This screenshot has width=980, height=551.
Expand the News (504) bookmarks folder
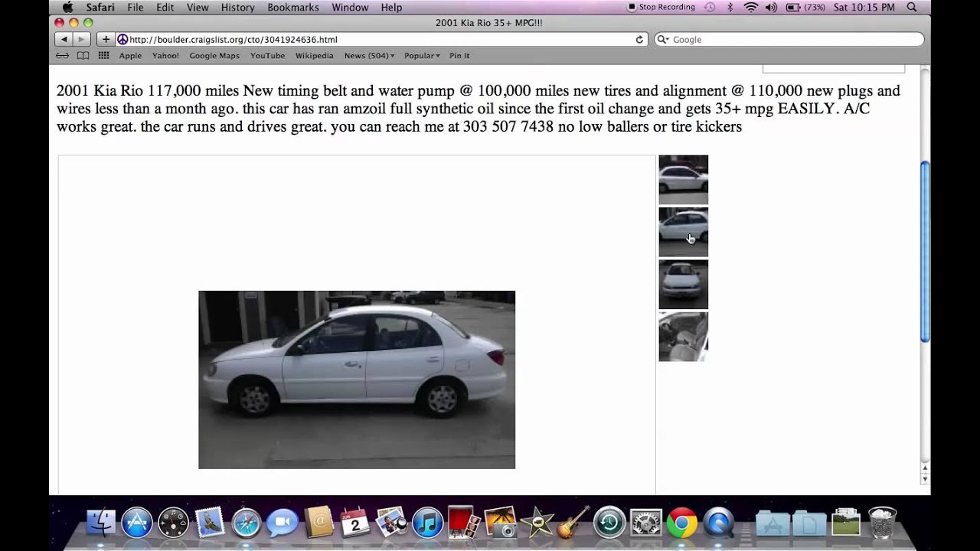pos(369,56)
